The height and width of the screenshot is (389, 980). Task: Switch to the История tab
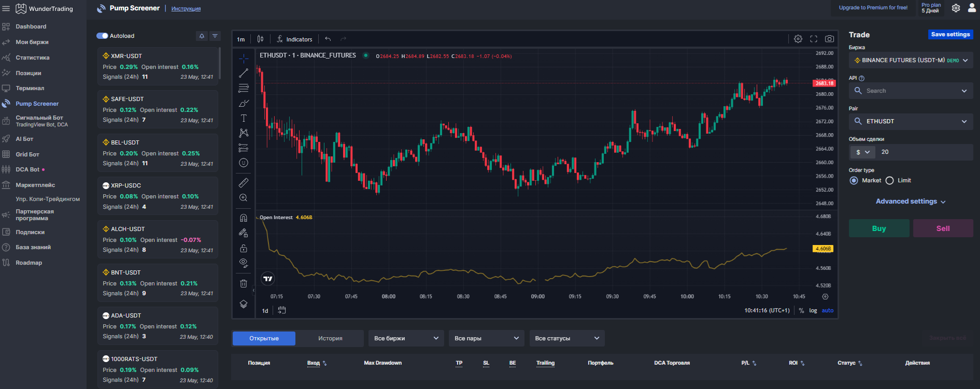tap(330, 338)
